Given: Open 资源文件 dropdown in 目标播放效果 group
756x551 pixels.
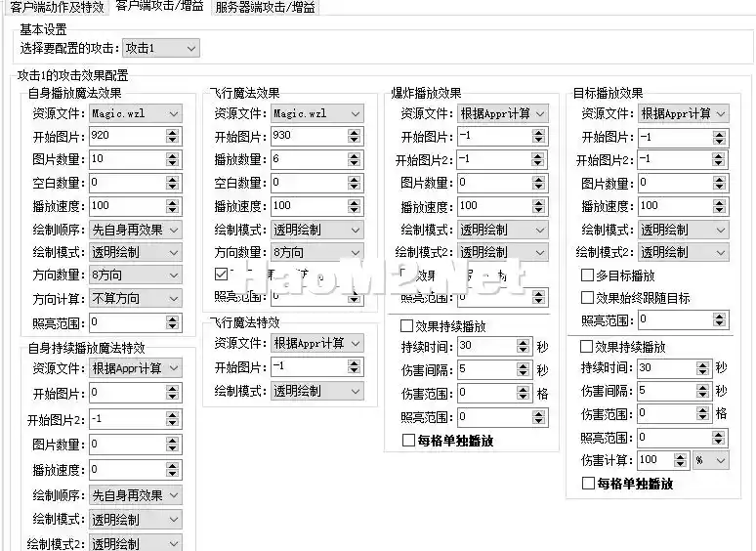Looking at the screenshot, I should point(683,113).
